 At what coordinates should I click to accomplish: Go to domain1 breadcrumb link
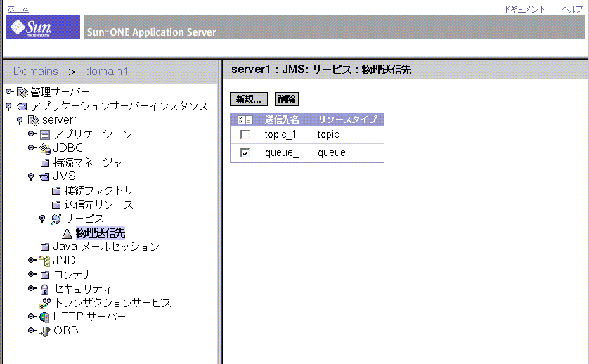107,71
